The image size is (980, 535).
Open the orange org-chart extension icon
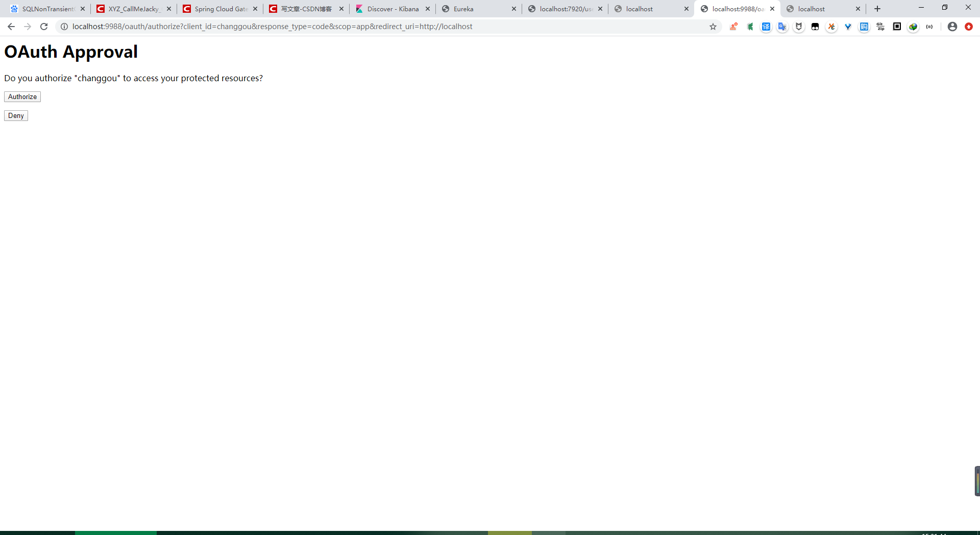[733, 27]
